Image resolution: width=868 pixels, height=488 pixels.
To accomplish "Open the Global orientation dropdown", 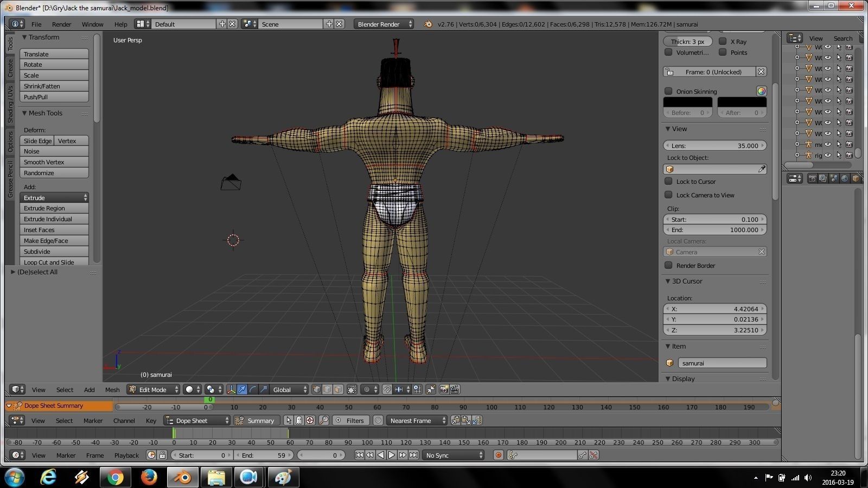I will point(290,389).
